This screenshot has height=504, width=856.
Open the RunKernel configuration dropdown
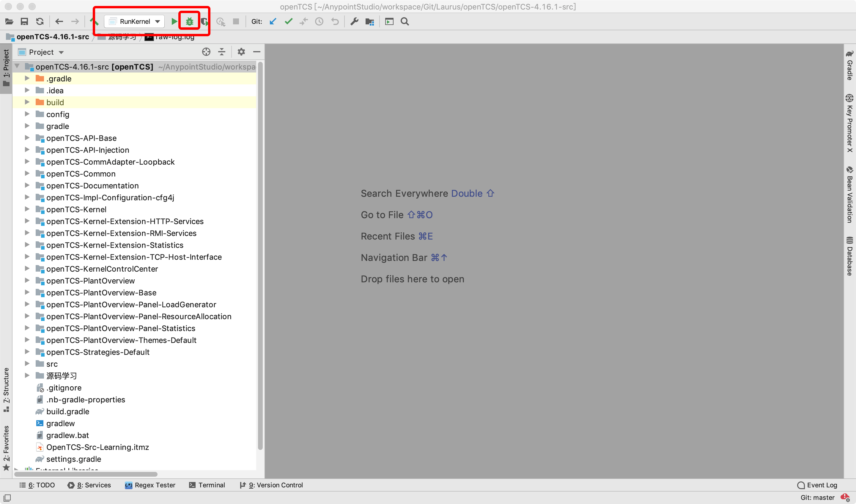135,21
